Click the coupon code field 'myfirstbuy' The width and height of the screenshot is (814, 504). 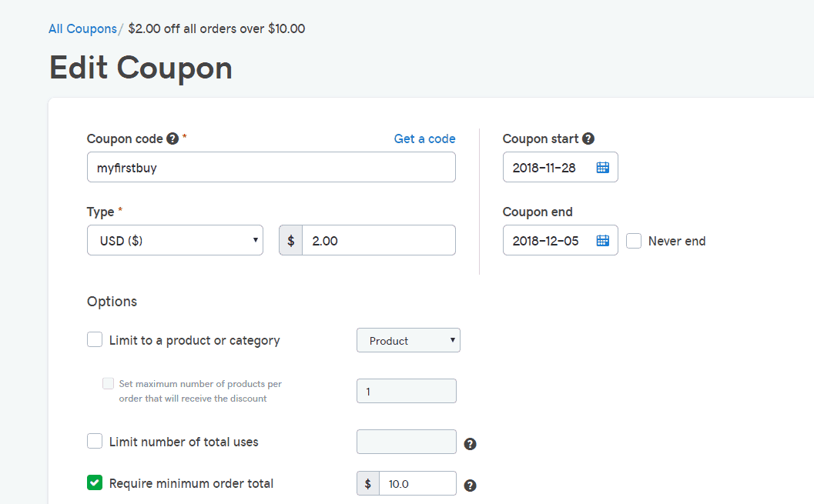tap(271, 167)
